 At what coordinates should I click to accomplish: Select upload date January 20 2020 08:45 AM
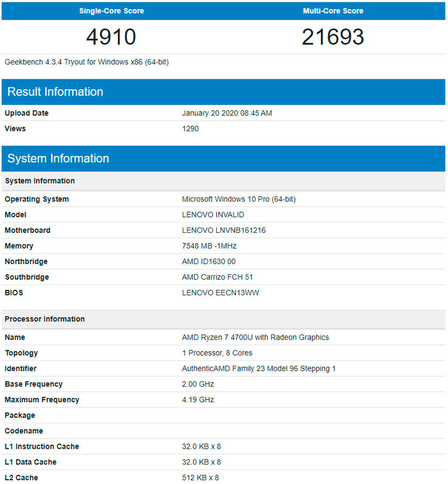pyautogui.click(x=227, y=113)
